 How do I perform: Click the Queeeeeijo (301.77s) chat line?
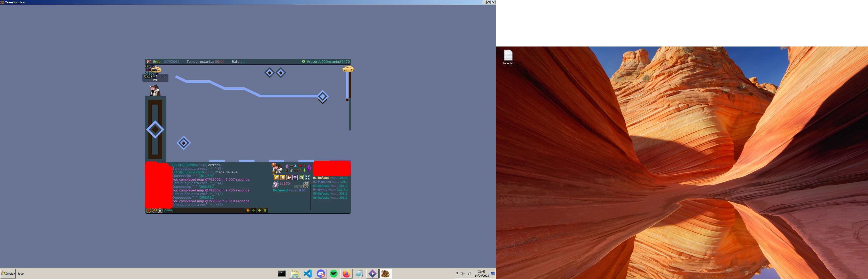coord(193,176)
